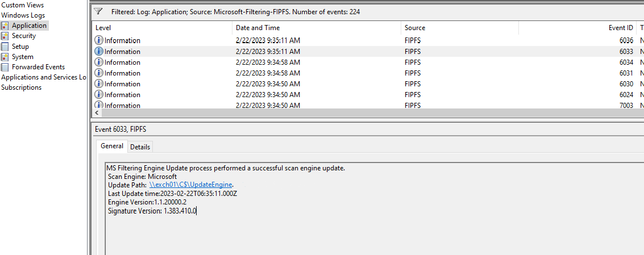644x255 pixels.
Task: Click the Application log icon in tree
Action: tap(5, 26)
